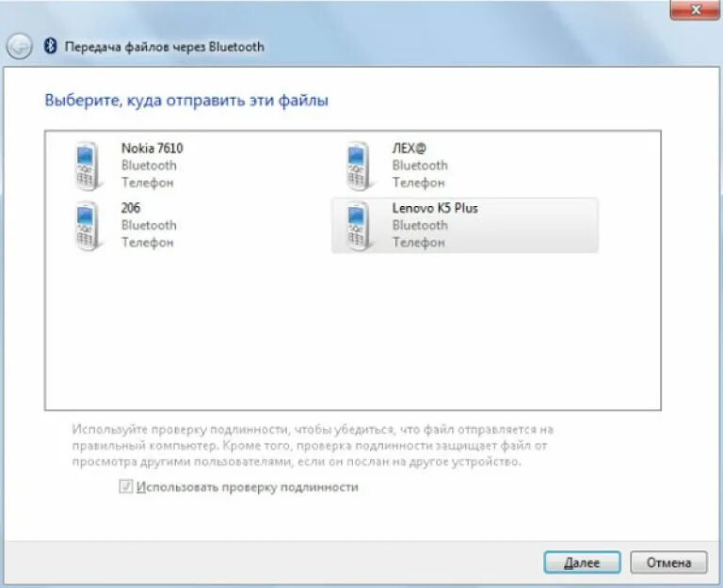723x588 pixels.
Task: Click the 206 phone icon
Action: click(88, 226)
